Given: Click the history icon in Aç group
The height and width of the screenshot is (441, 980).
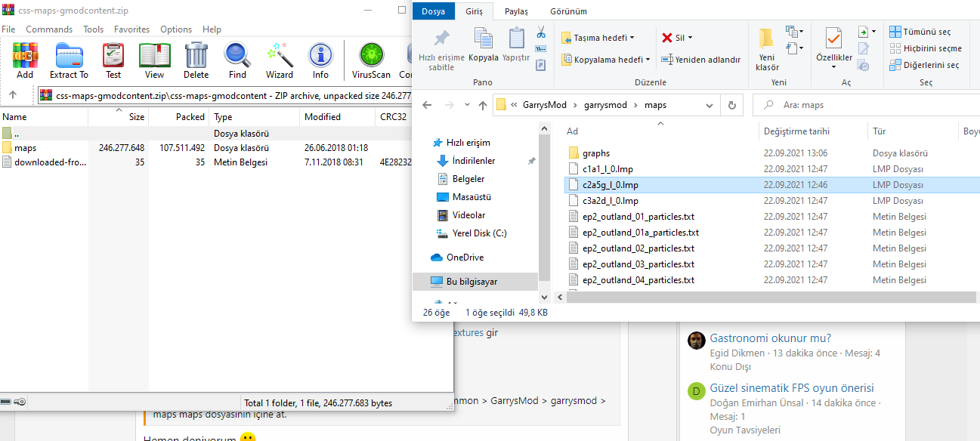Looking at the screenshot, I should pyautogui.click(x=864, y=66).
